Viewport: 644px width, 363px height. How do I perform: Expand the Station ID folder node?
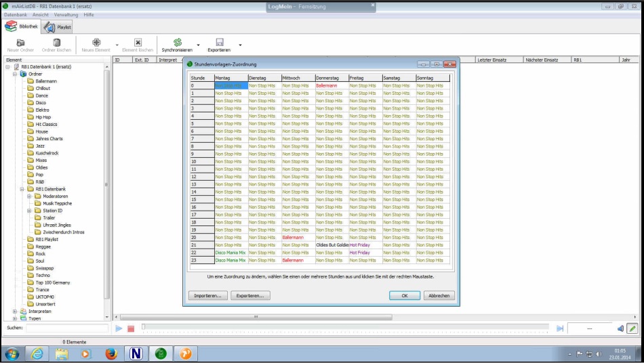[x=29, y=211]
